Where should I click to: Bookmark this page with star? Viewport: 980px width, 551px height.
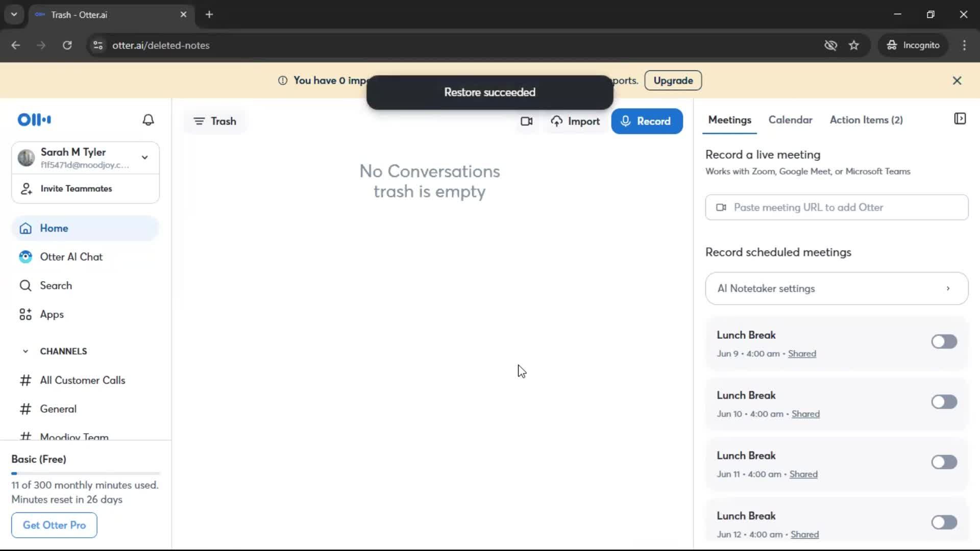tap(854, 45)
